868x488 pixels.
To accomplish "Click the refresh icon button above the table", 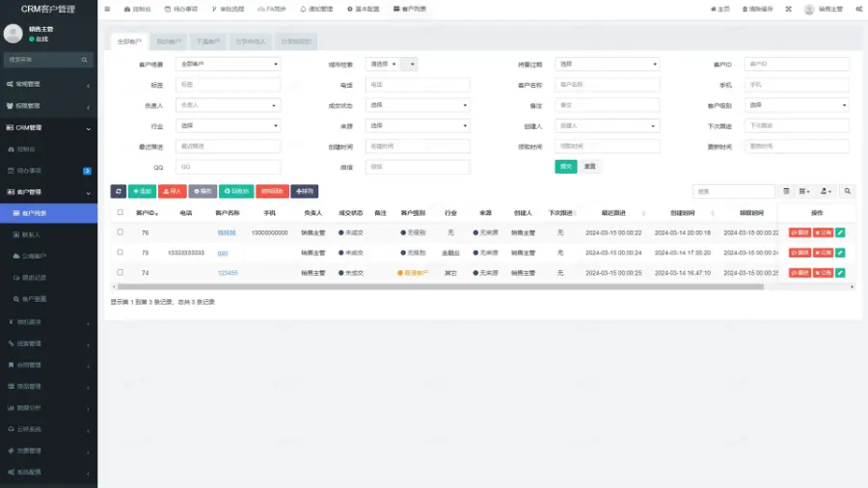I will coord(118,191).
